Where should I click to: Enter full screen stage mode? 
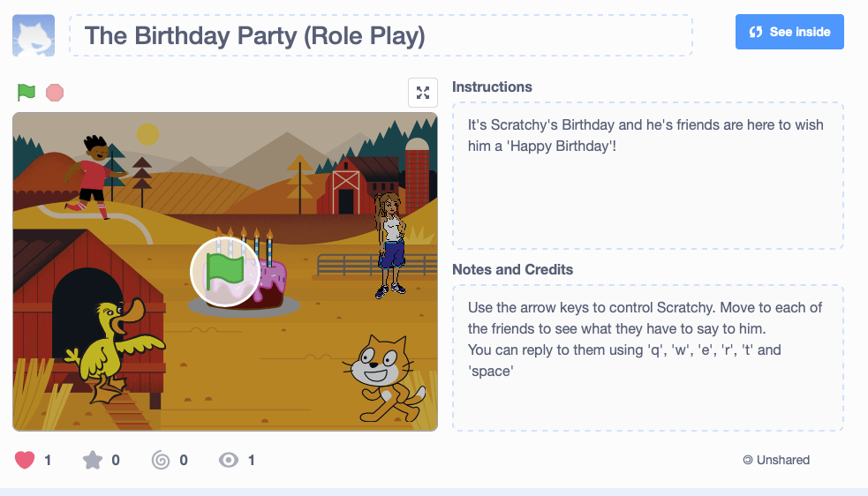[x=423, y=93]
